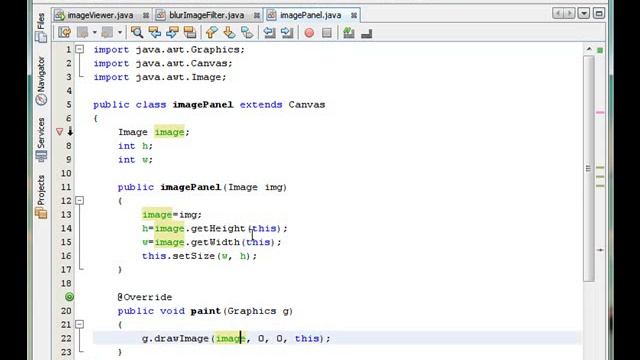Click the Shift Line Left icon

coord(269,32)
